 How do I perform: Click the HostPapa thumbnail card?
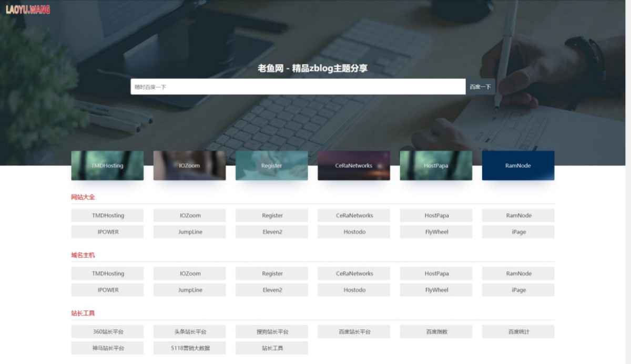pyautogui.click(x=436, y=165)
